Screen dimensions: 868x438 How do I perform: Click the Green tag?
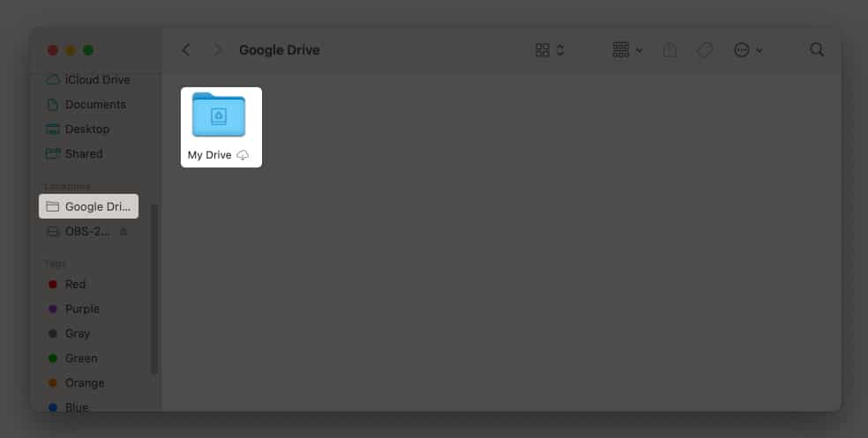click(72, 359)
